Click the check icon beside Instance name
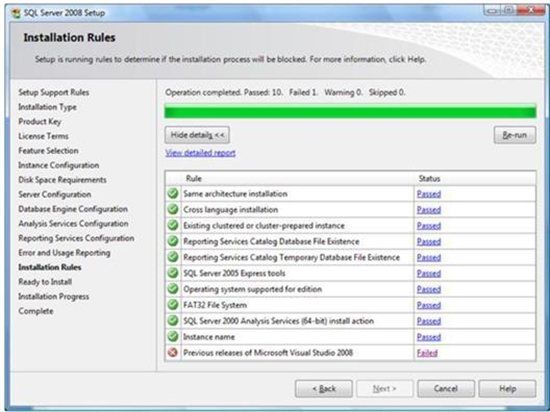Image resolution: width=550 pixels, height=412 pixels. [x=173, y=337]
